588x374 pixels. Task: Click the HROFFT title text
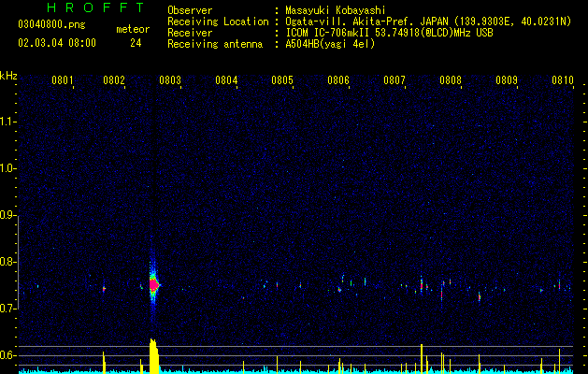point(95,7)
